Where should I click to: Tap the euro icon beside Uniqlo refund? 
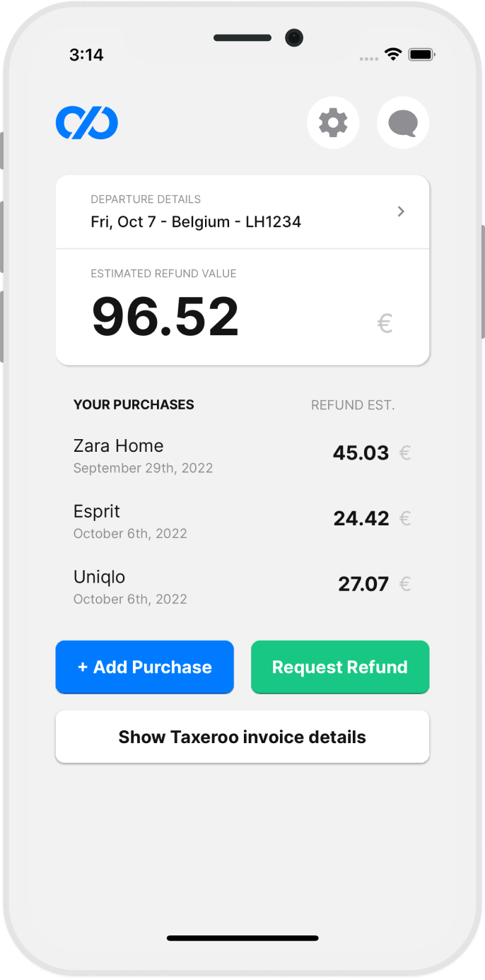point(404,584)
